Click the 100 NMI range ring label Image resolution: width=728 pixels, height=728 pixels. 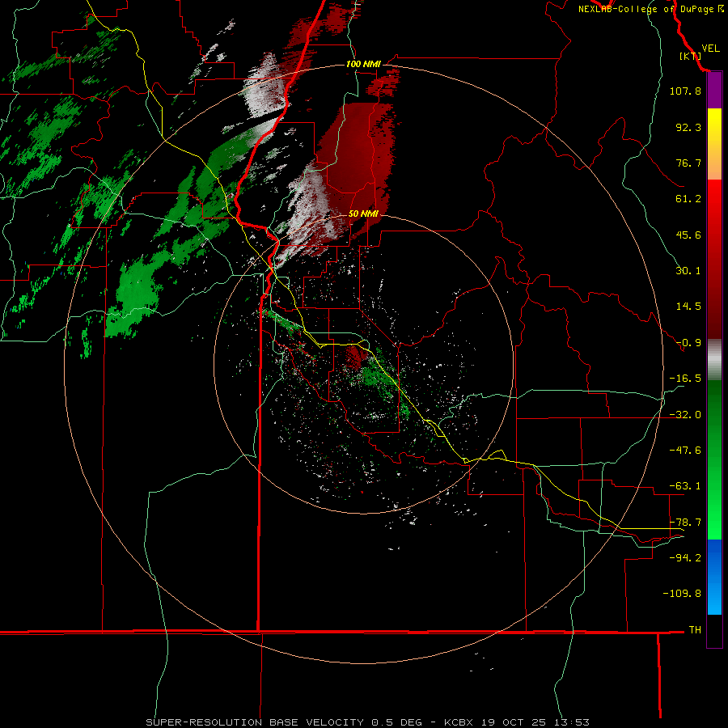click(363, 64)
